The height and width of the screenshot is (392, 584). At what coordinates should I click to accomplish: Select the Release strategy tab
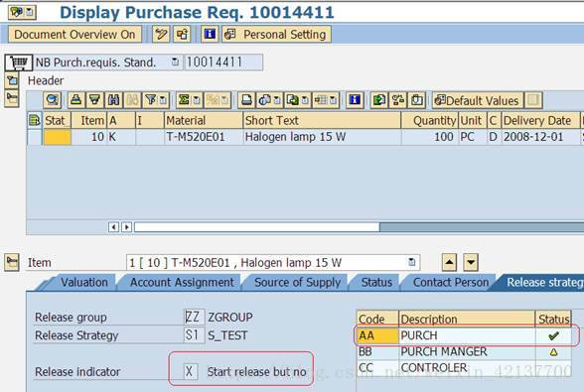pos(544,282)
